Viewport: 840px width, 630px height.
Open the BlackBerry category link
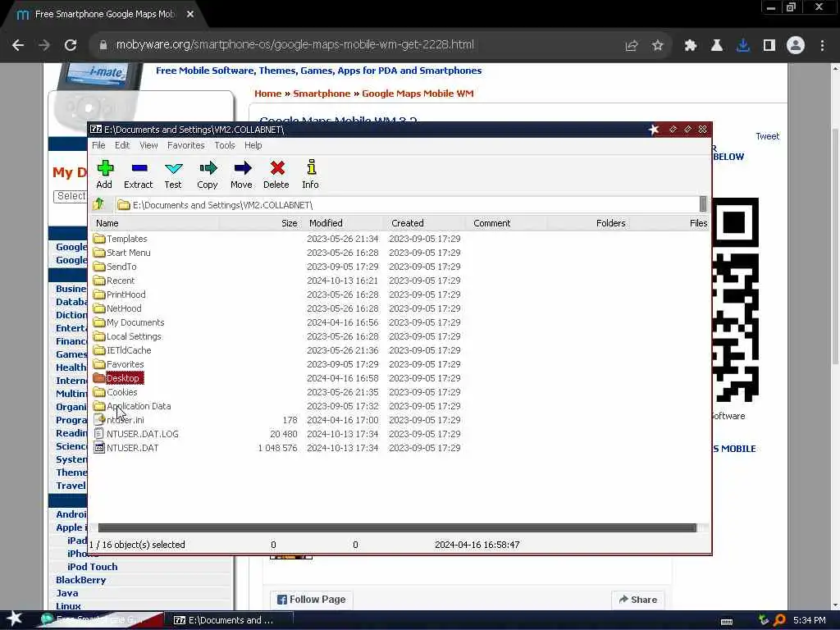[81, 580]
